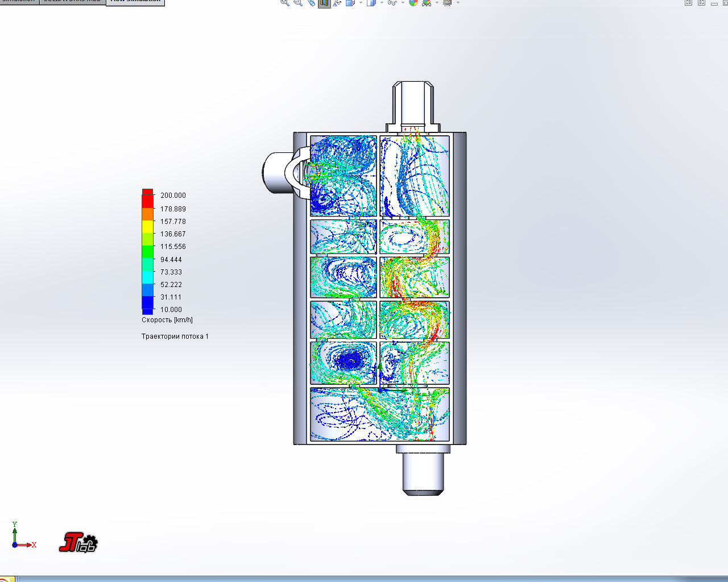The height and width of the screenshot is (582, 728).
Task: Switch to the SOLIDWORKS MBD tab
Action: point(72,2)
